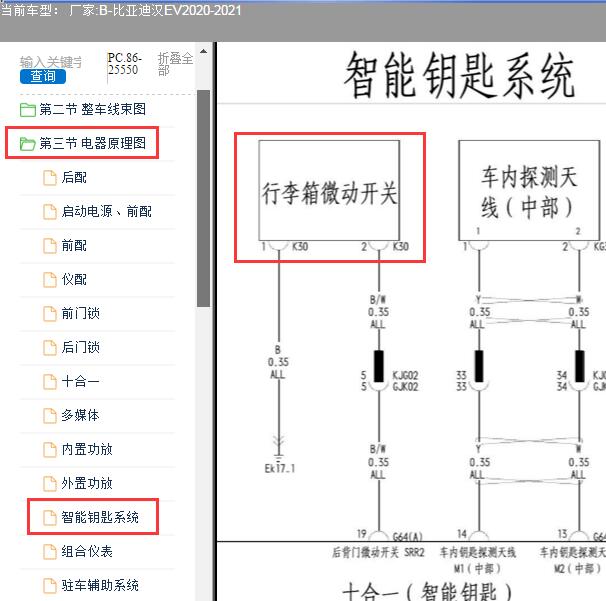Open the 十合一 diagram page
The image size is (606, 601).
80,381
